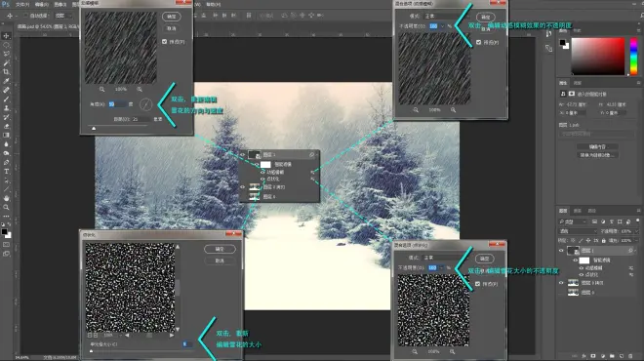Select the Eraser tool
Image resolution: width=644 pixels, height=361 pixels.
(x=6, y=126)
